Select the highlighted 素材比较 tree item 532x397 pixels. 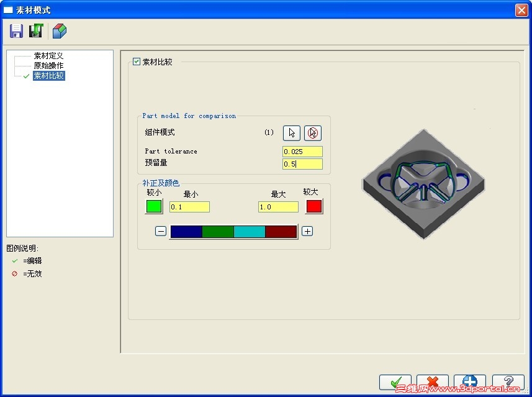[49, 76]
